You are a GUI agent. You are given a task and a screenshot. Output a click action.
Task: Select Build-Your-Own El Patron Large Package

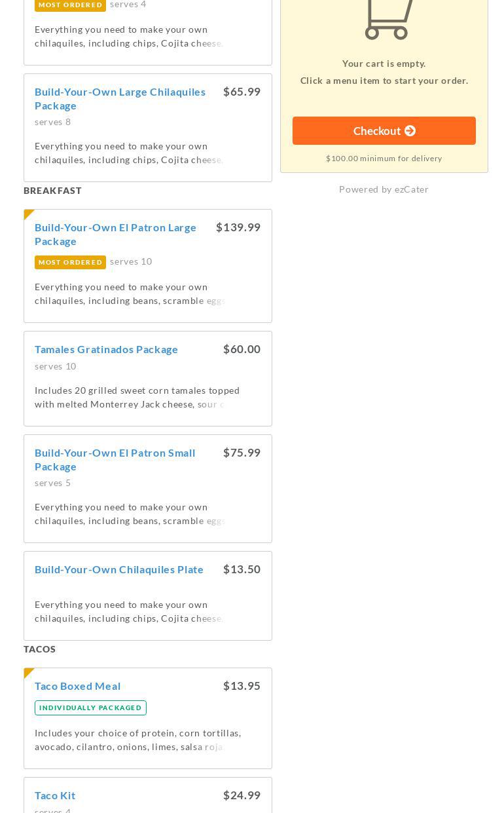point(115,234)
